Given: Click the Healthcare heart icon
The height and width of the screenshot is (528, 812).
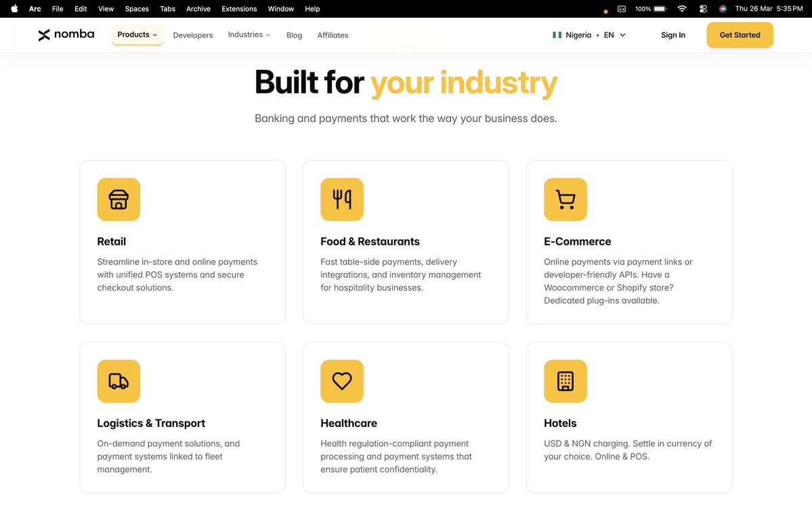Looking at the screenshot, I should 342,382.
